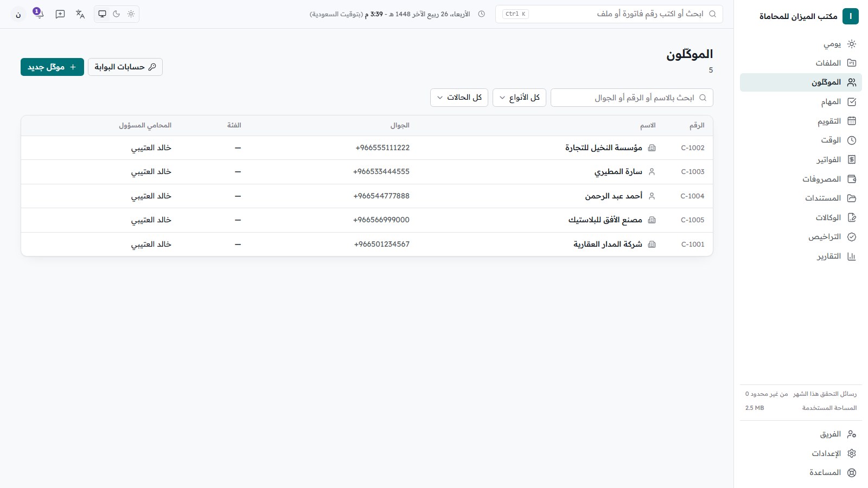Click the حسابات البوابة button
The width and height of the screenshot is (868, 488).
[125, 67]
